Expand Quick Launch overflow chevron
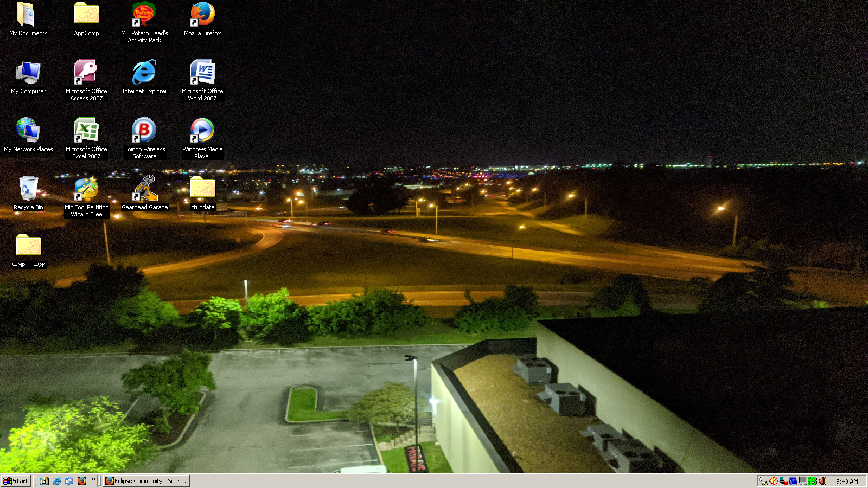This screenshot has width=868, height=488. click(x=94, y=479)
